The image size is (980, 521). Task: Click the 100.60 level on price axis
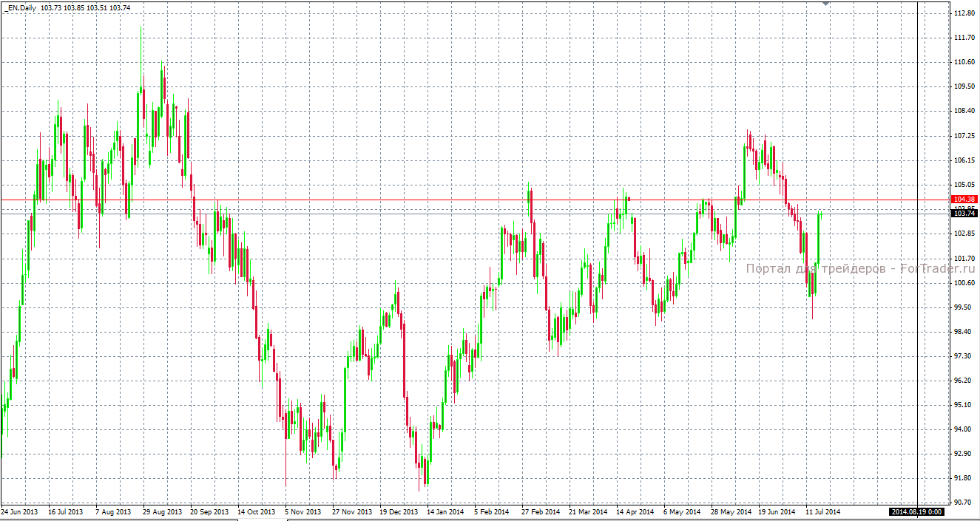click(x=964, y=282)
